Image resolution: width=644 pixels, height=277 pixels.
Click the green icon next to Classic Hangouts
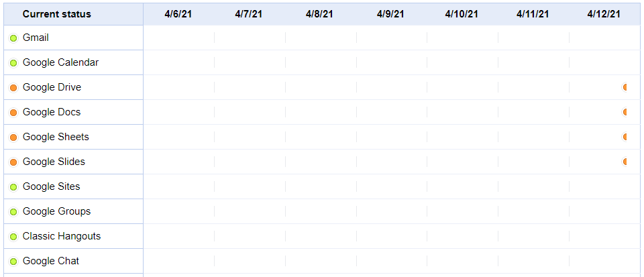[13, 237]
